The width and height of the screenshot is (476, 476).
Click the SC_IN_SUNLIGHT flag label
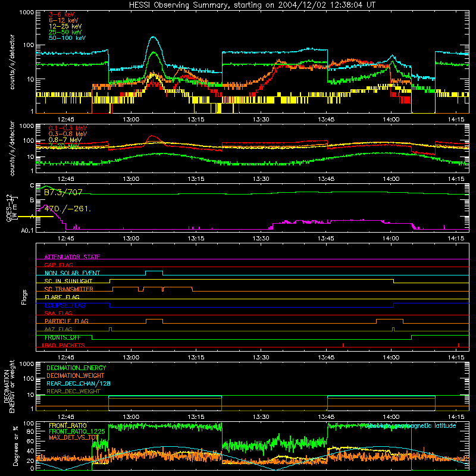(x=68, y=281)
